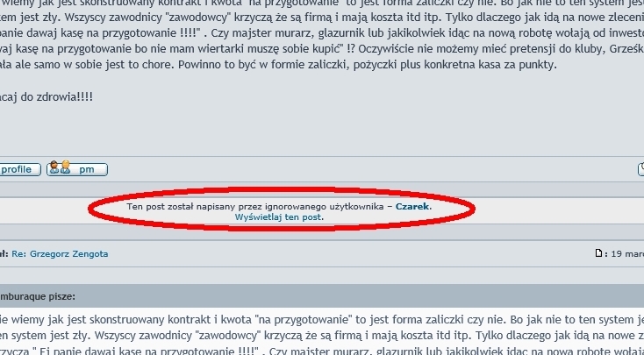This screenshot has height=355, width=644.
Task: Click the top line mentioning wiertarki
Action: coord(322,49)
